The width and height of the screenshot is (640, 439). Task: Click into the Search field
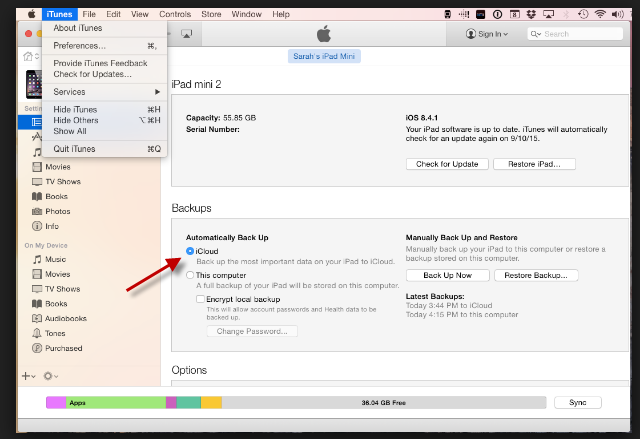(575, 34)
